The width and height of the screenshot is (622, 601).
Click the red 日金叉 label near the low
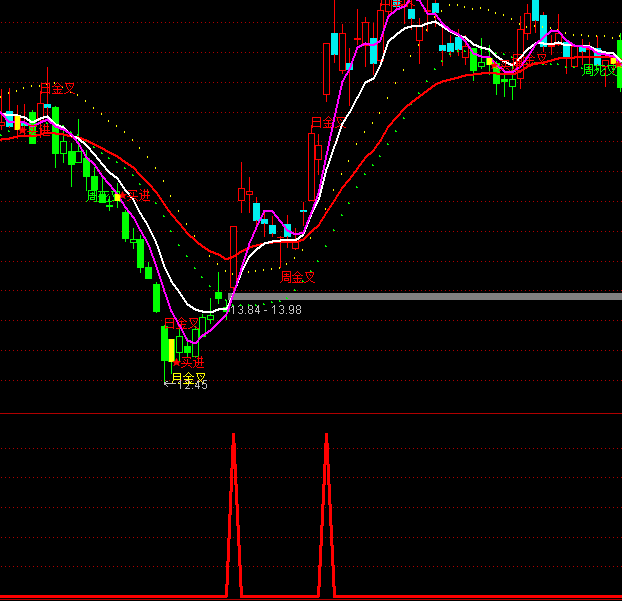pyautogui.click(x=181, y=323)
